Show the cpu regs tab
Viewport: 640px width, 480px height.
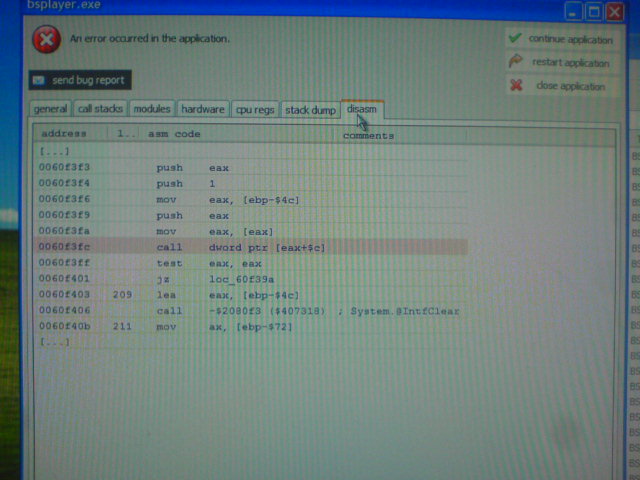click(255, 109)
